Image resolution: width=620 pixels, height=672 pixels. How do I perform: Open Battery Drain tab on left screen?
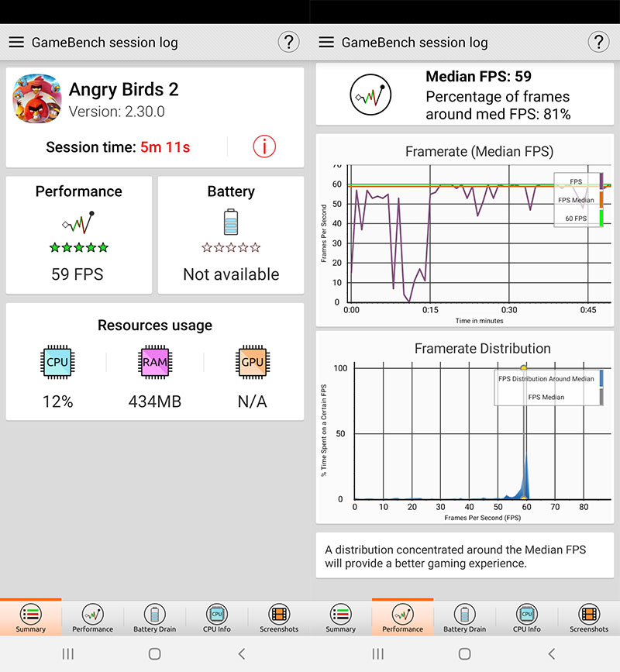(155, 617)
